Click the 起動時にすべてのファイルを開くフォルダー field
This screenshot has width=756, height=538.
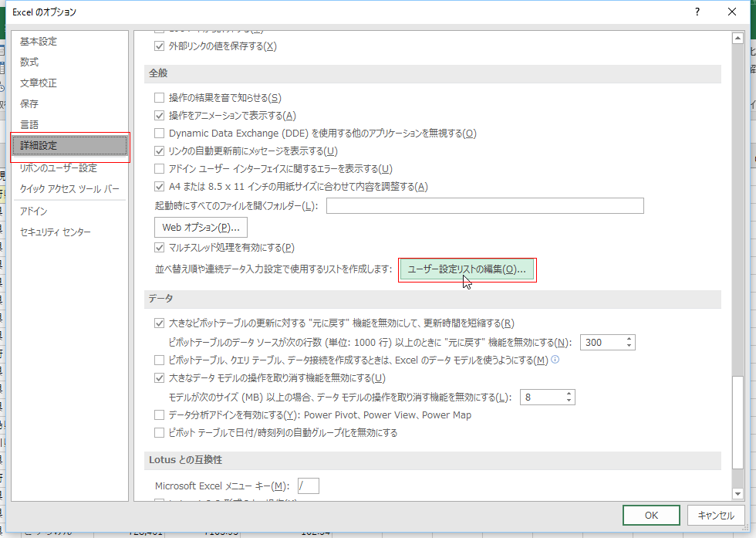click(x=485, y=205)
